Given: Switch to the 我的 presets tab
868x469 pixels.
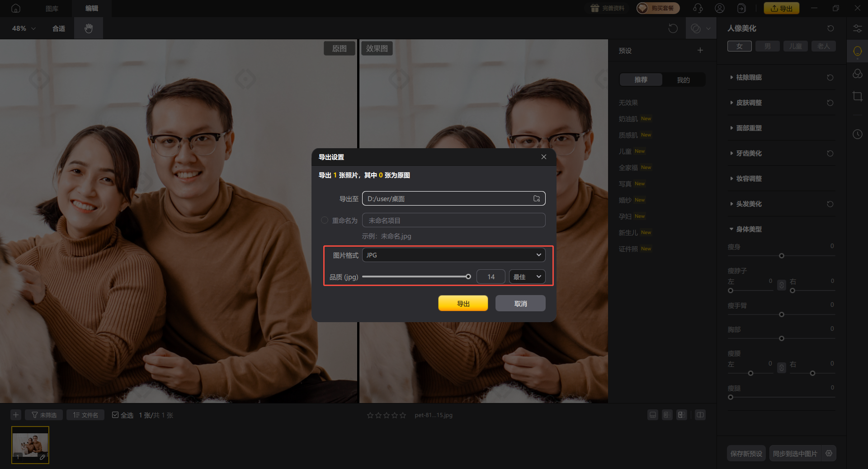Looking at the screenshot, I should coord(683,80).
